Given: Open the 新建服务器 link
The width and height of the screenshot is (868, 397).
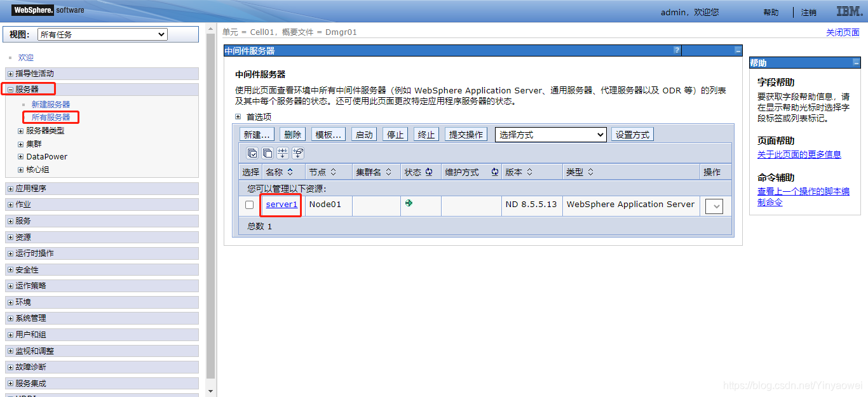Looking at the screenshot, I should tap(51, 104).
